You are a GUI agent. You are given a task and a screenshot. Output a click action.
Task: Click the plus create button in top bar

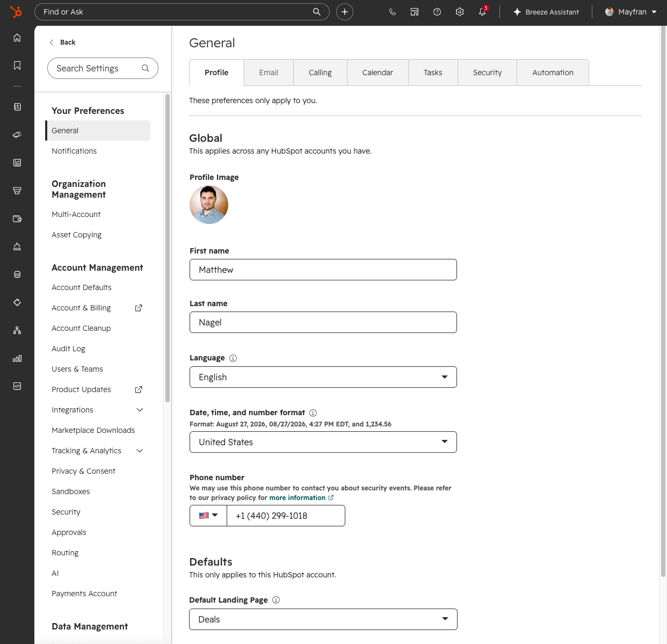pyautogui.click(x=345, y=12)
